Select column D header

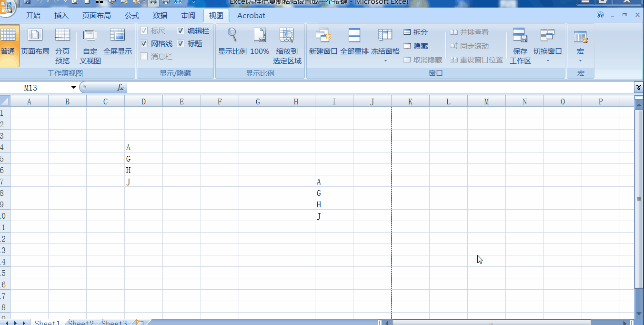click(143, 101)
